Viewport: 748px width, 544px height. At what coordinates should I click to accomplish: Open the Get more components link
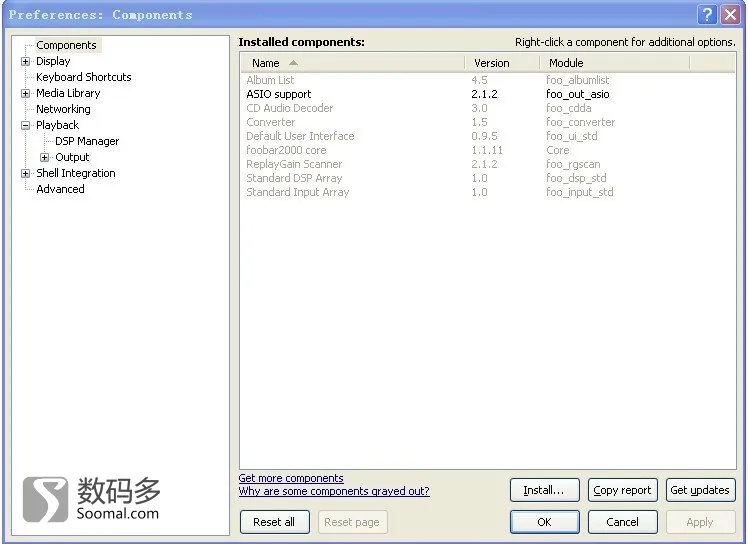291,478
